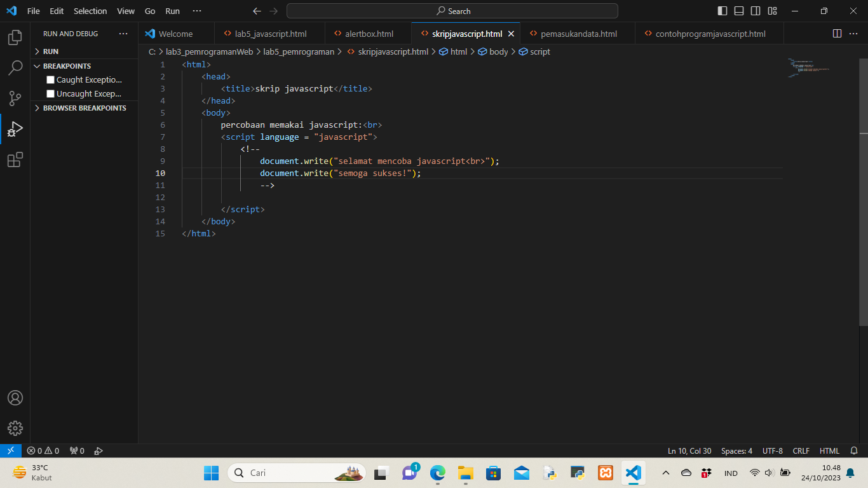The width and height of the screenshot is (868, 488).
Task: Select the Source Control icon
Action: click(x=14, y=98)
